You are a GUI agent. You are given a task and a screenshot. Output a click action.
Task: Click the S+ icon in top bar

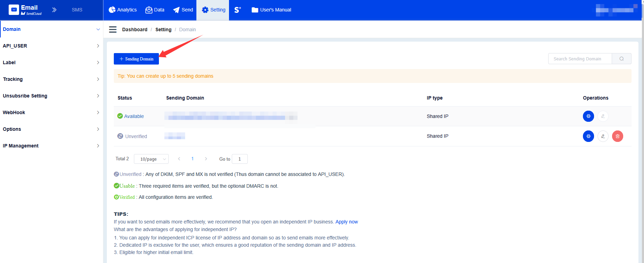click(238, 10)
